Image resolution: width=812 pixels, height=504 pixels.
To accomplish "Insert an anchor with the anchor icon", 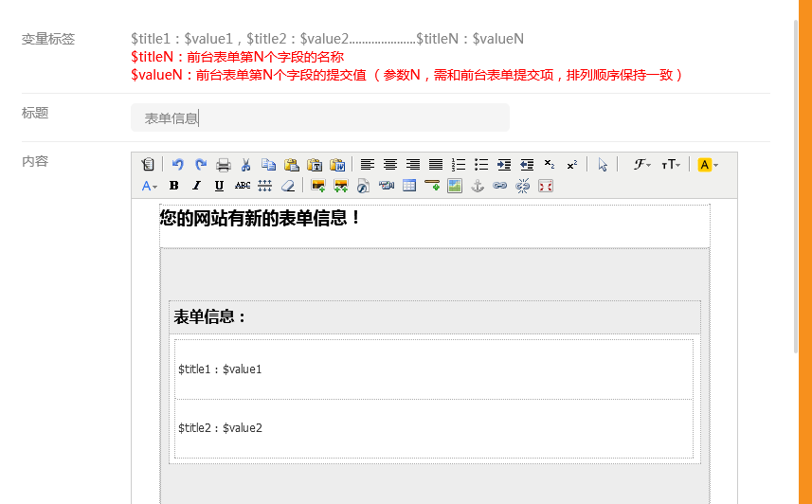I will [x=478, y=186].
